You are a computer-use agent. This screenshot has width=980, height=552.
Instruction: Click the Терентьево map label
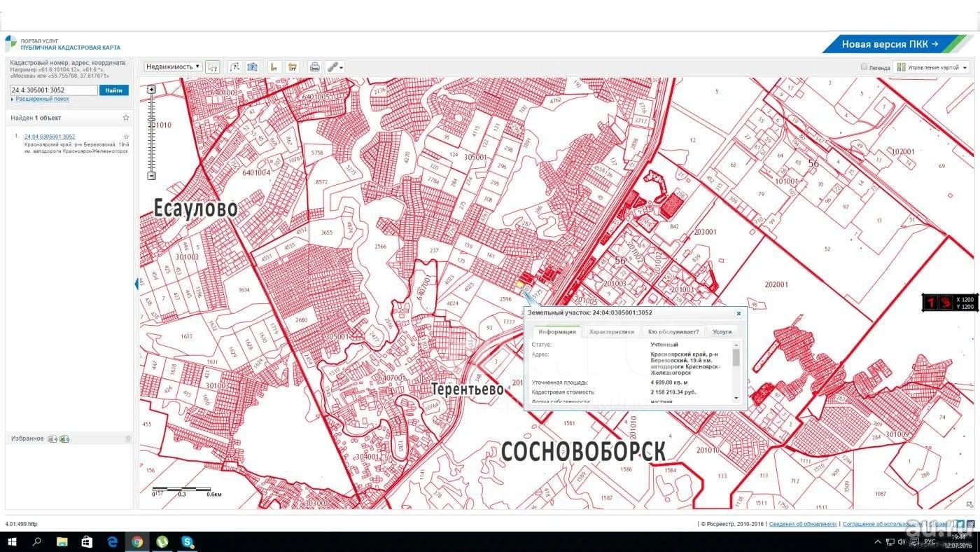pyautogui.click(x=467, y=389)
